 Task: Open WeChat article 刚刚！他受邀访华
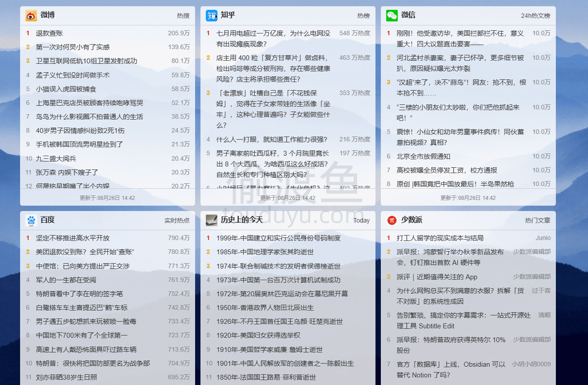460,38
